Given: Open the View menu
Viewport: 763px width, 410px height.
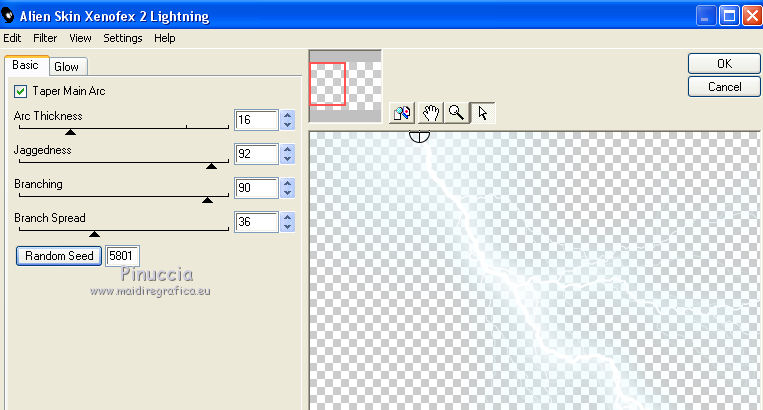Looking at the screenshot, I should [x=80, y=38].
